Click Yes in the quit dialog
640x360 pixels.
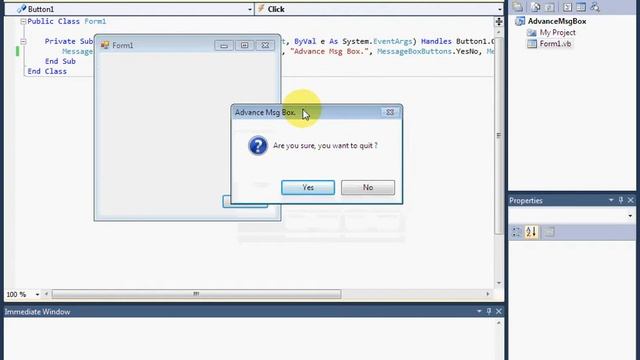point(308,187)
